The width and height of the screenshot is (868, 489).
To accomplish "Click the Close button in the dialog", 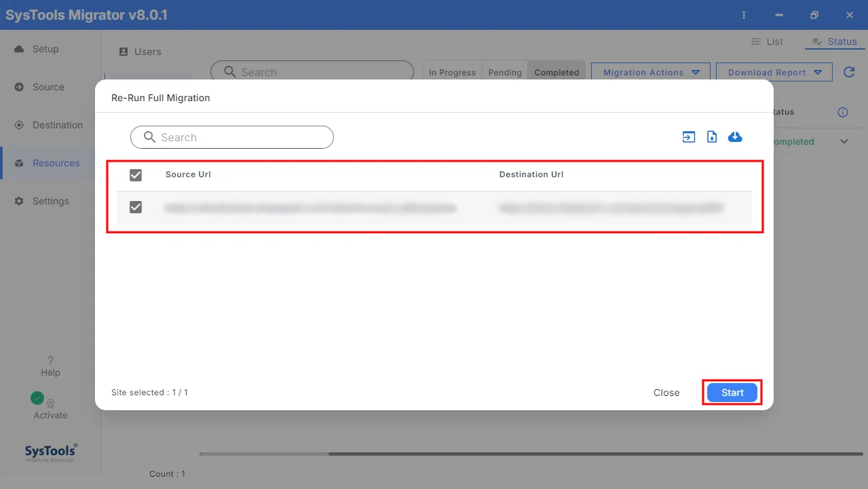I will click(x=666, y=393).
